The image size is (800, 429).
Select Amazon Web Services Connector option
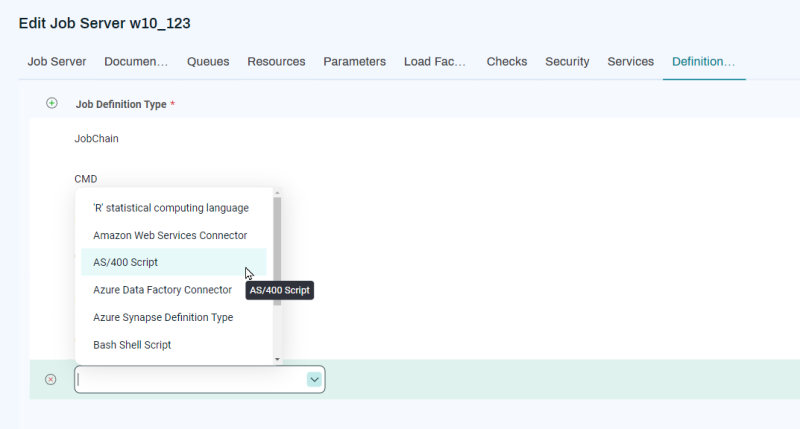tap(170, 235)
